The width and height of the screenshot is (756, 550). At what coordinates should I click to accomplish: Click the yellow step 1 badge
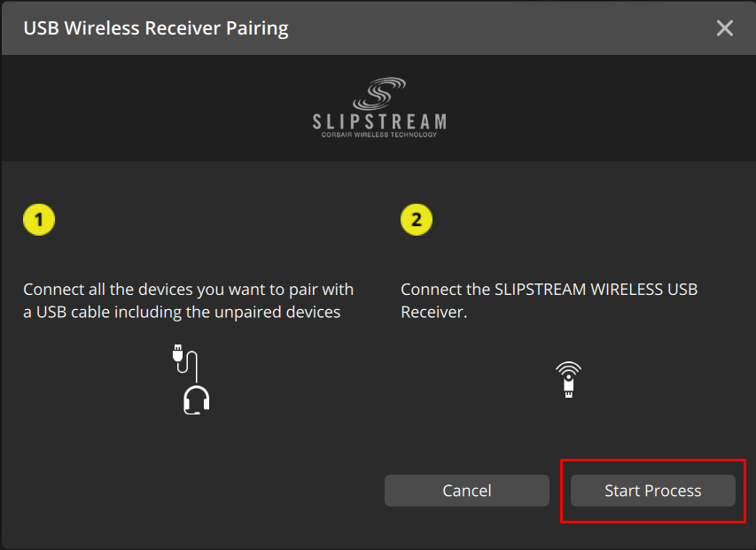(39, 219)
